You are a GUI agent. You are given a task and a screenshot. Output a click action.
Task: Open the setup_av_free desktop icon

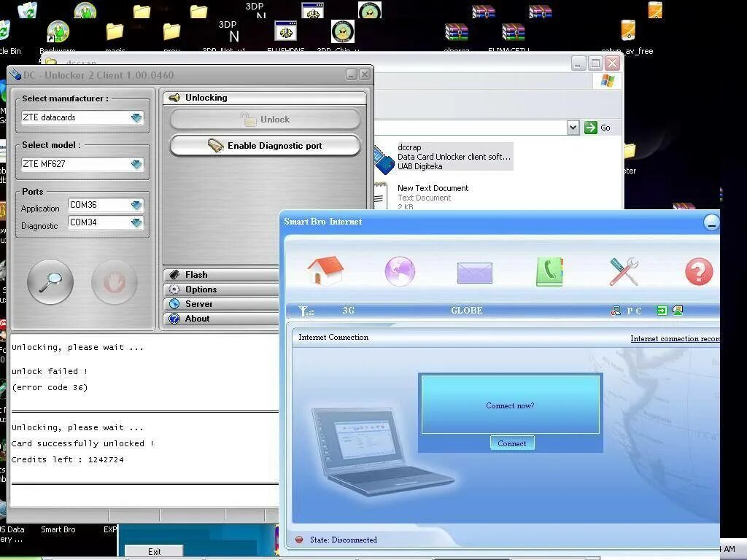tap(628, 31)
